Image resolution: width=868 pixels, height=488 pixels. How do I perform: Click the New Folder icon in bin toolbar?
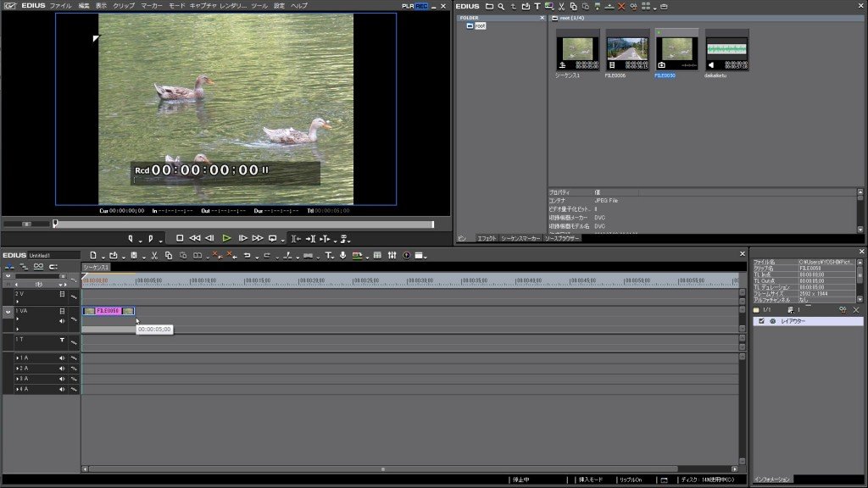click(x=489, y=7)
